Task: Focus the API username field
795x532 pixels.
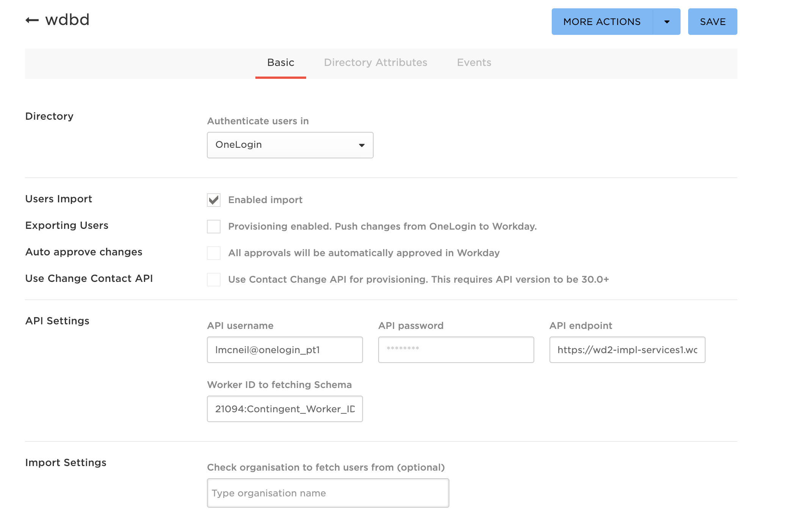Action: click(x=285, y=350)
